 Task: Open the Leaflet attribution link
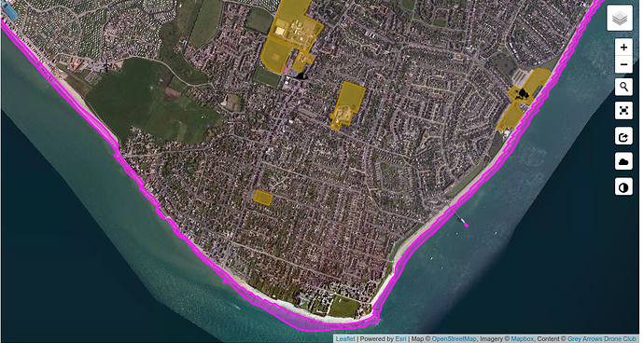point(345,339)
